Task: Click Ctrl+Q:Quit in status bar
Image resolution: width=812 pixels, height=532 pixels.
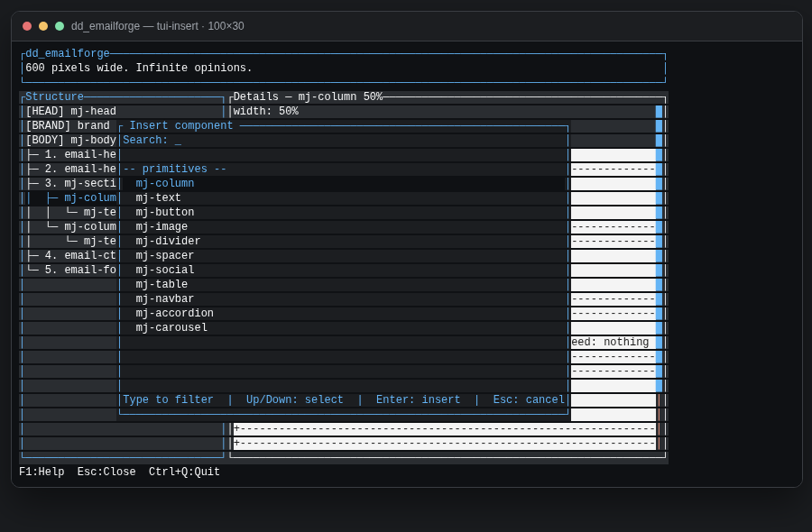Action: 184,472
